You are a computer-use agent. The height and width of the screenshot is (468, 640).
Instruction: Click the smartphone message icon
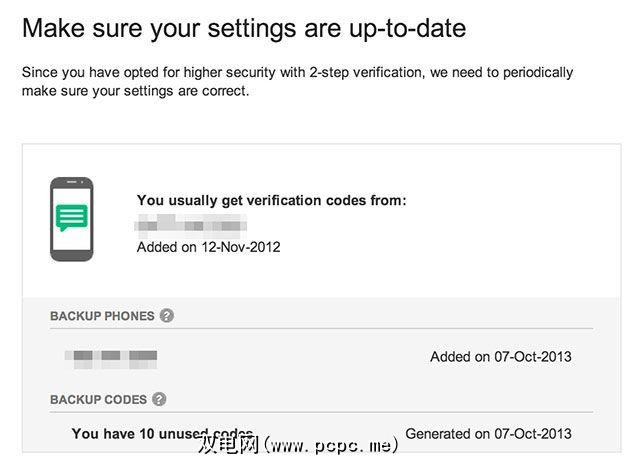coord(71,219)
